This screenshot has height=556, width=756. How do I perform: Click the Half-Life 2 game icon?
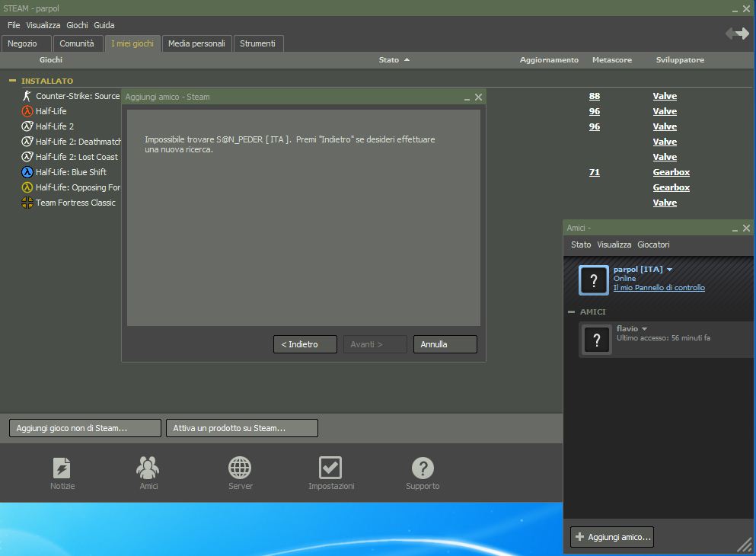27,126
